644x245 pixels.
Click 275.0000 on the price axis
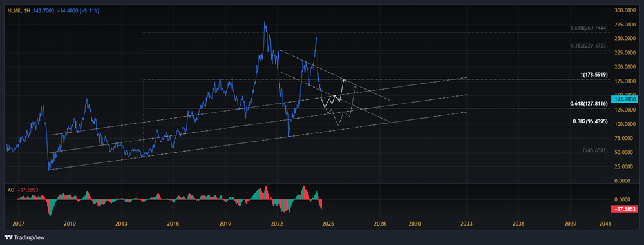(x=625, y=24)
